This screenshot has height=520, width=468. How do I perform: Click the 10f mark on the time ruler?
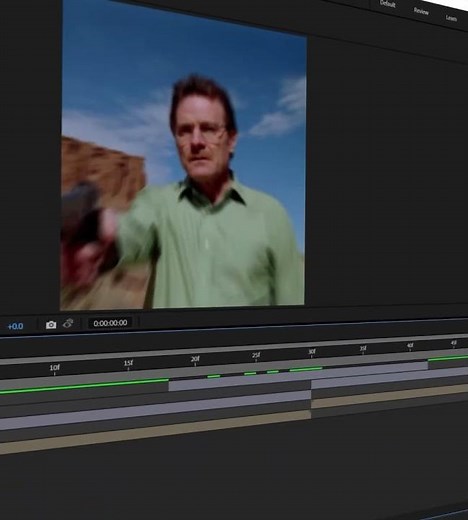click(x=54, y=368)
